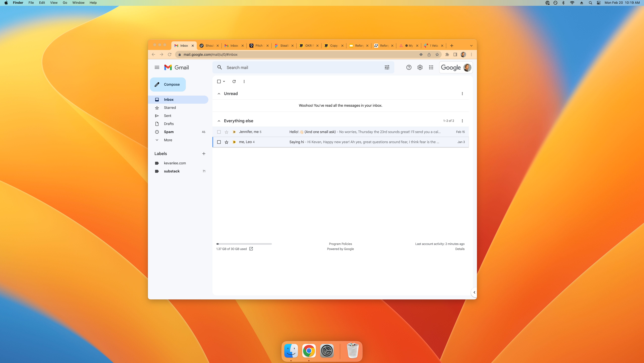Screen dimensions: 644x363
Task: Check the select-all checkbox
Action: [x=219, y=81]
